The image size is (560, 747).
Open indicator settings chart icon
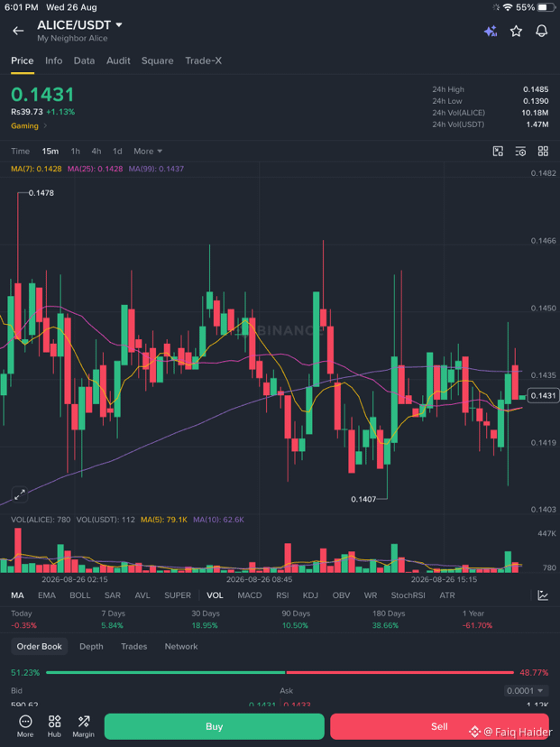[543, 595]
